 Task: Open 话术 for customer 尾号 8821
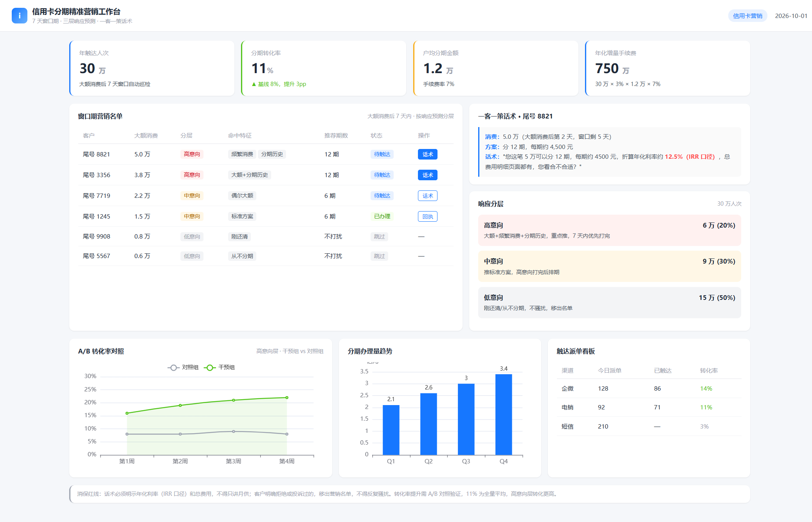(427, 154)
